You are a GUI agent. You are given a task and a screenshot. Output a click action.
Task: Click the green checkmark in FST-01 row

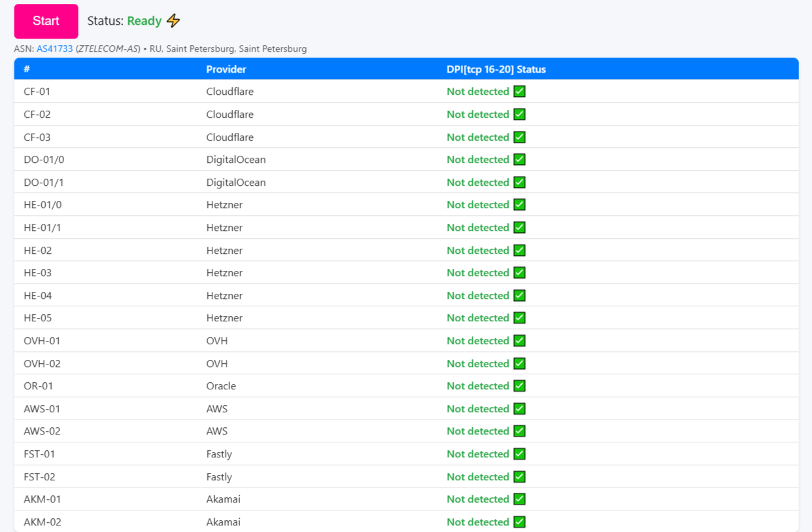[x=520, y=453]
